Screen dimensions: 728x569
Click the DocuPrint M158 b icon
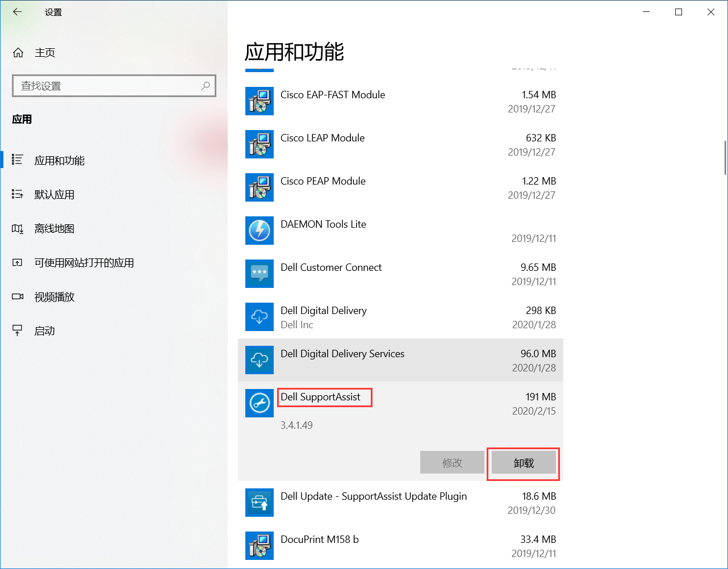point(260,546)
